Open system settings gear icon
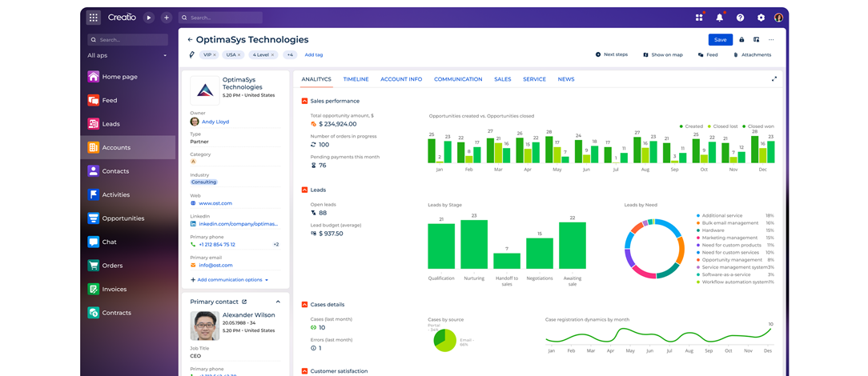 (761, 18)
